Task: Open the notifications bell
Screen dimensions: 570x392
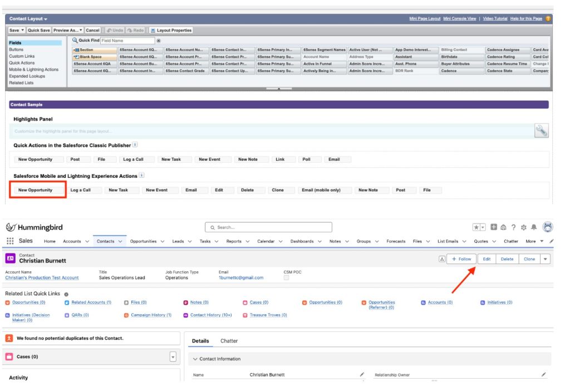Action: pos(533,227)
